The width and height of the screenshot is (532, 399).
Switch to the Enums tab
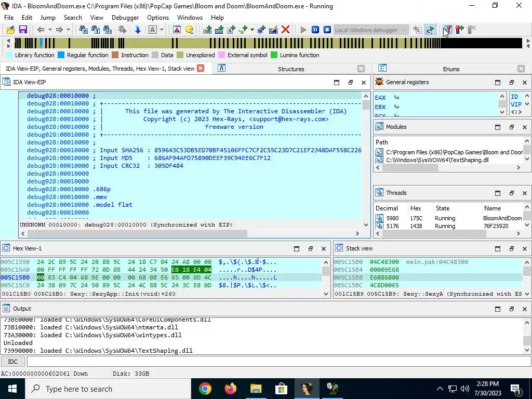[451, 69]
